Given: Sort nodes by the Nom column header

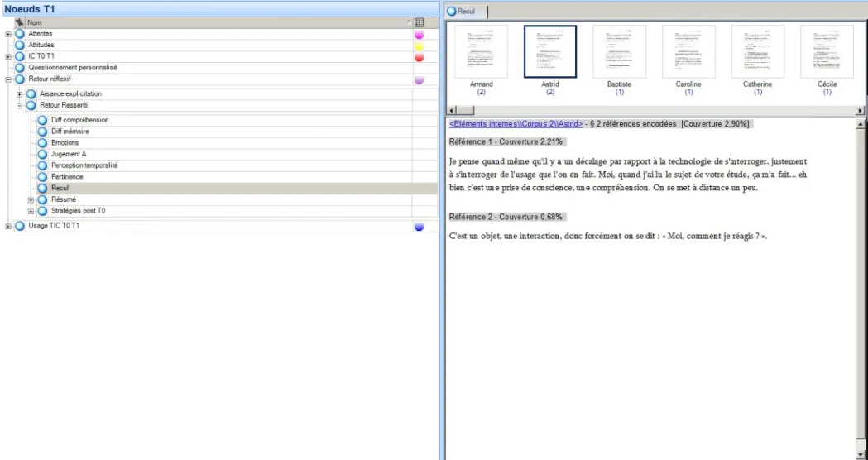Looking at the screenshot, I should tap(219, 22).
